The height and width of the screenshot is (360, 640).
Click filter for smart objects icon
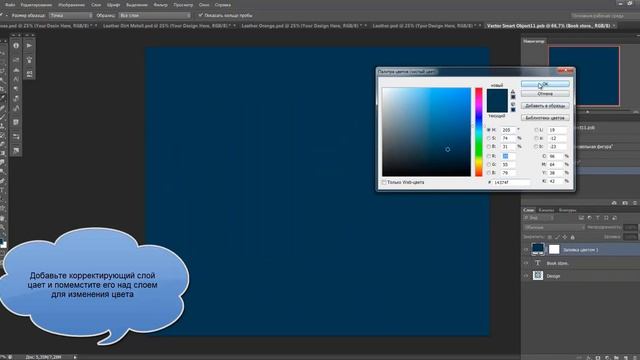coord(614,218)
